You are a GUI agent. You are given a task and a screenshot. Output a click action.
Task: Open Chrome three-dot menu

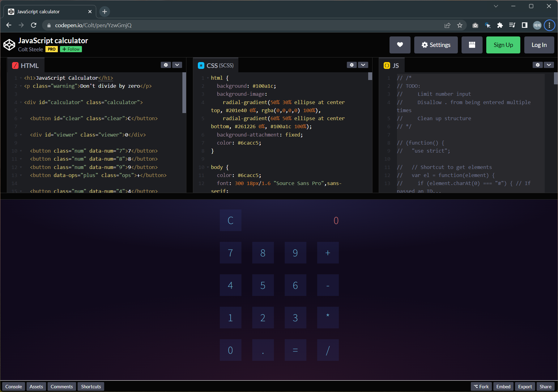click(549, 25)
